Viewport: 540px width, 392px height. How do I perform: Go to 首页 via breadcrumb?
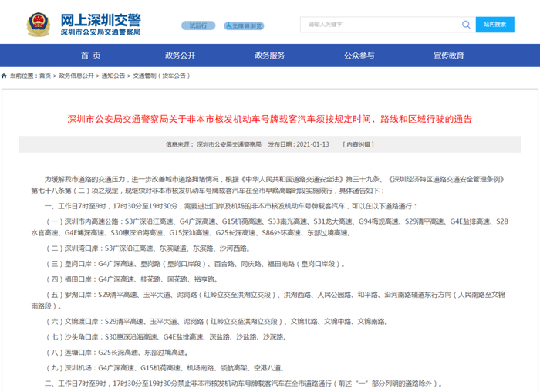click(45, 76)
